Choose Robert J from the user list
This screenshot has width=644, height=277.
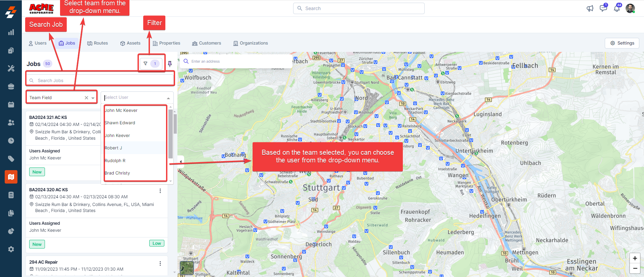click(113, 148)
